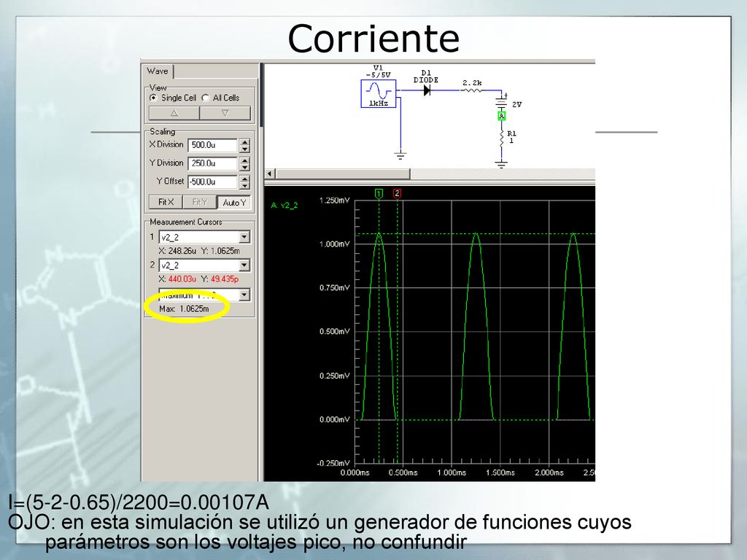Click the up triangle view button
The height and width of the screenshot is (560, 747).
tap(174, 113)
